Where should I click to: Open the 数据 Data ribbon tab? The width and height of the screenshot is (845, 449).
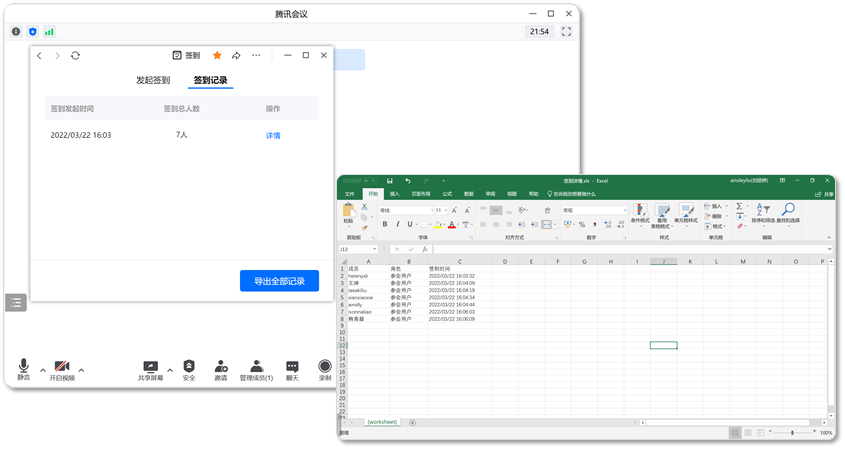tap(469, 194)
